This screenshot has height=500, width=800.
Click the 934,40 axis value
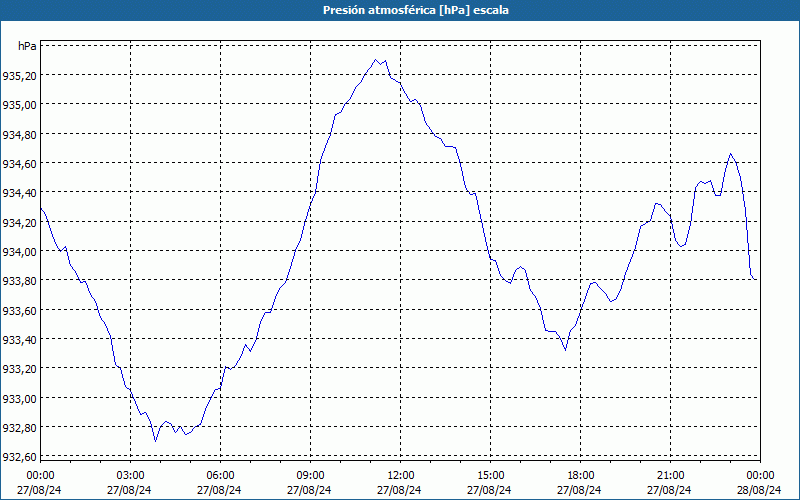[x=20, y=193]
